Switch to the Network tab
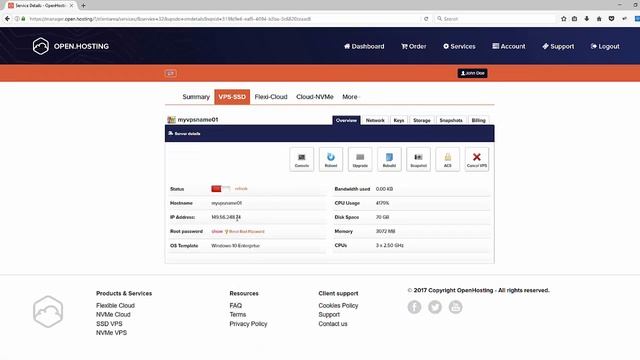The image size is (640, 360). click(375, 120)
